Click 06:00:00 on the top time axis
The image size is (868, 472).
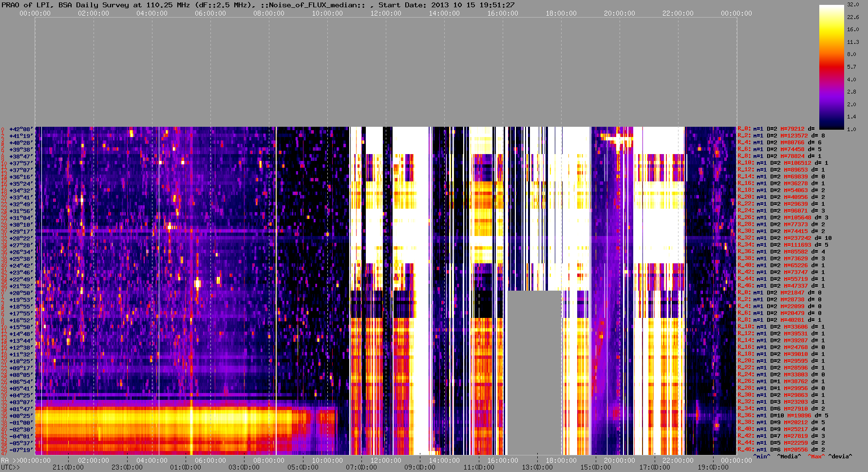[x=210, y=14]
